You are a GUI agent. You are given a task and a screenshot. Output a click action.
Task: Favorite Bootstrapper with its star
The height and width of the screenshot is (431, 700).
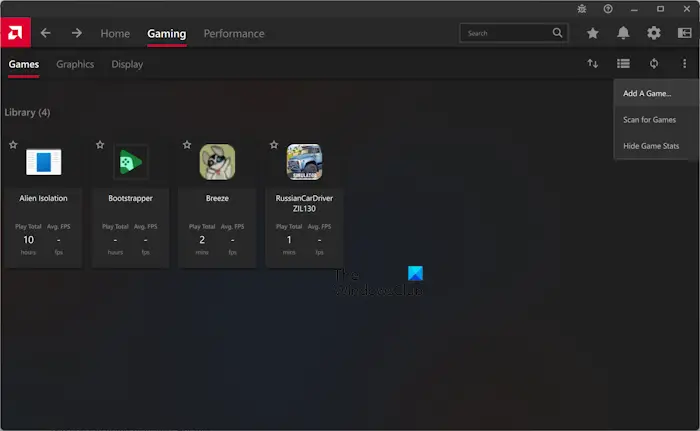[100, 145]
